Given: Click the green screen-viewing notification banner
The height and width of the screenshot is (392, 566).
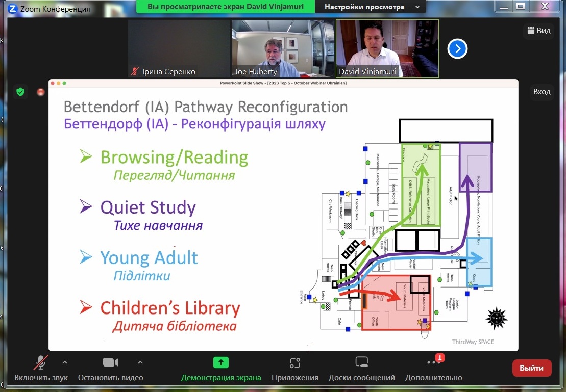Looking at the screenshot, I should click(x=226, y=7).
